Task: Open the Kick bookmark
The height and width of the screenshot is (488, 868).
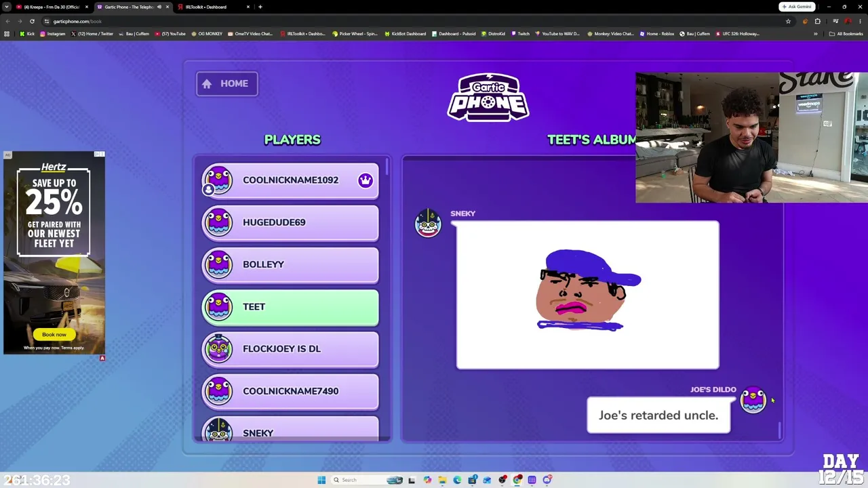Action: (27, 34)
